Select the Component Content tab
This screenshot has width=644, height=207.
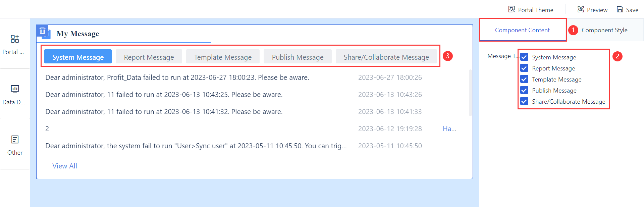coord(522,30)
